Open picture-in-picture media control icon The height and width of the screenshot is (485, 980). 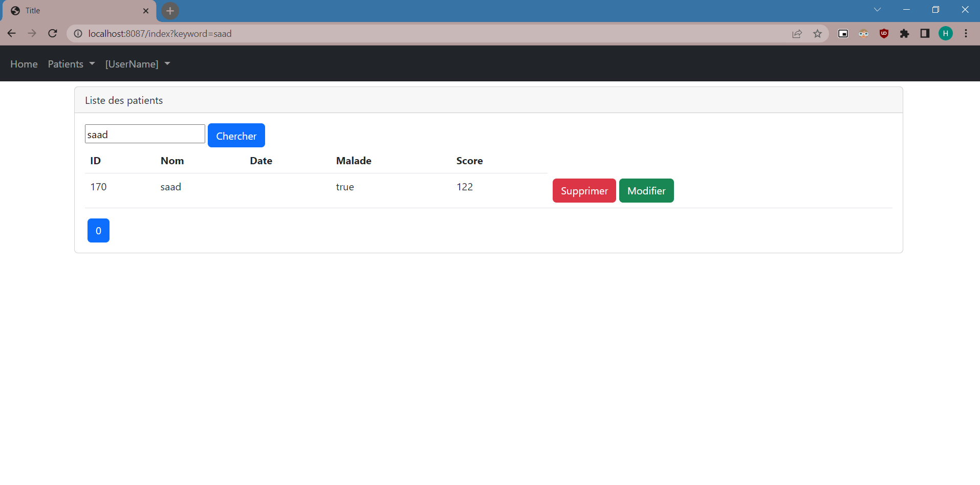click(x=843, y=33)
